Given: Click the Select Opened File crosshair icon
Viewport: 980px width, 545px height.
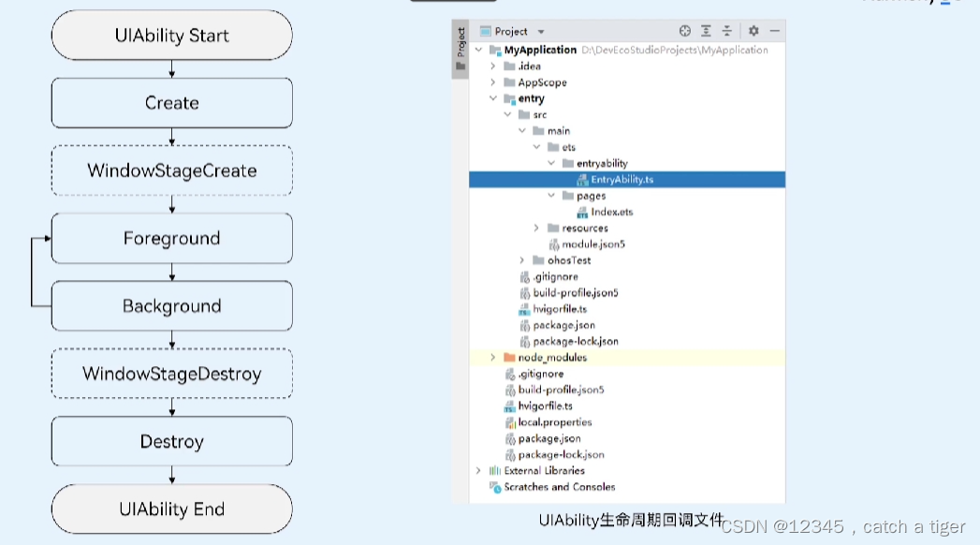Looking at the screenshot, I should (684, 30).
